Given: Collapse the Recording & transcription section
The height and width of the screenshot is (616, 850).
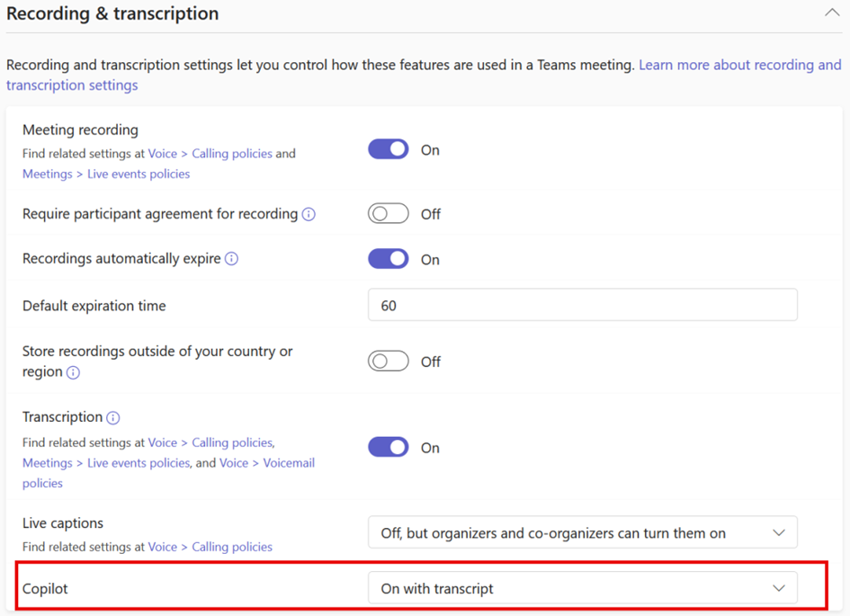Looking at the screenshot, I should pos(832,13).
